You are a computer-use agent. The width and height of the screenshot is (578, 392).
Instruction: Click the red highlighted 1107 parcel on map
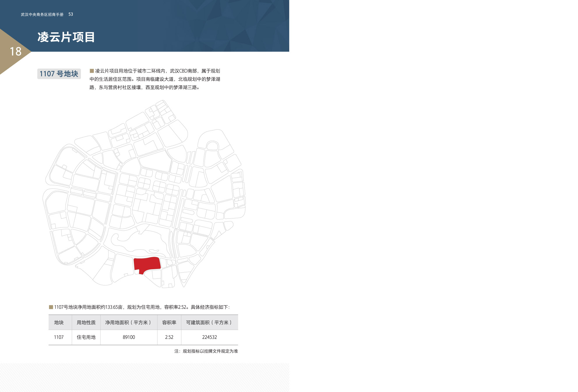click(x=147, y=264)
